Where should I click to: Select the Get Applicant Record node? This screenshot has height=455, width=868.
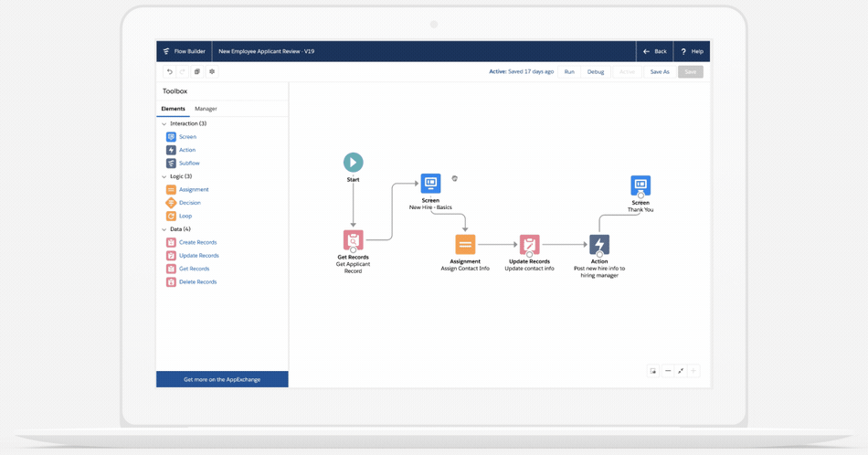pyautogui.click(x=353, y=240)
